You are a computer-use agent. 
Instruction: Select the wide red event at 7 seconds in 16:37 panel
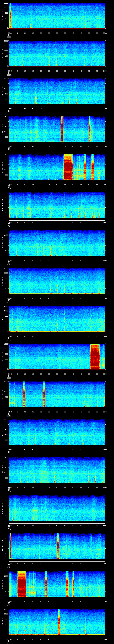(22, 584)
